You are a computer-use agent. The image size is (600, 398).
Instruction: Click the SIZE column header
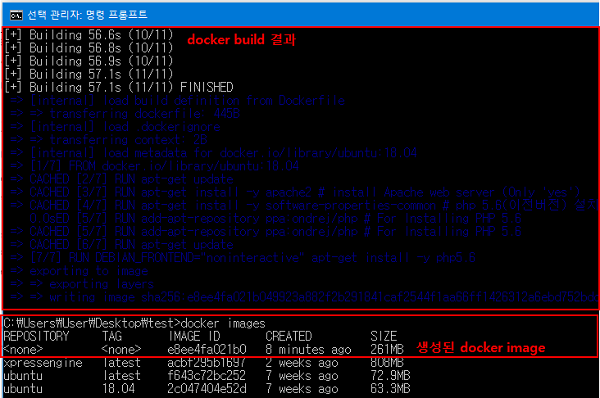(x=384, y=336)
